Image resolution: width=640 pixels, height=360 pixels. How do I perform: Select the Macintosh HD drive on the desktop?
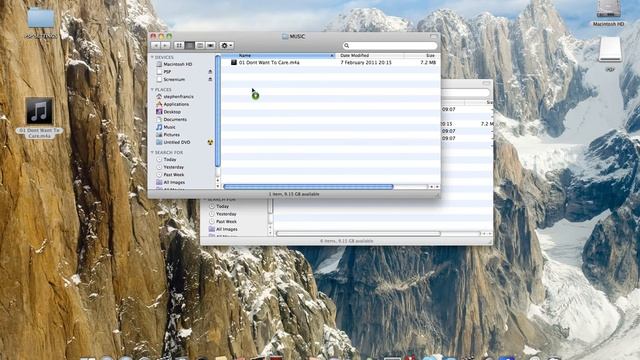[x=608, y=13]
